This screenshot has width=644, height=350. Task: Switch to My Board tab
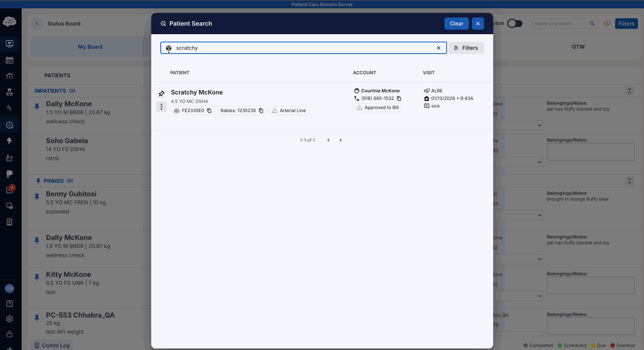point(90,47)
